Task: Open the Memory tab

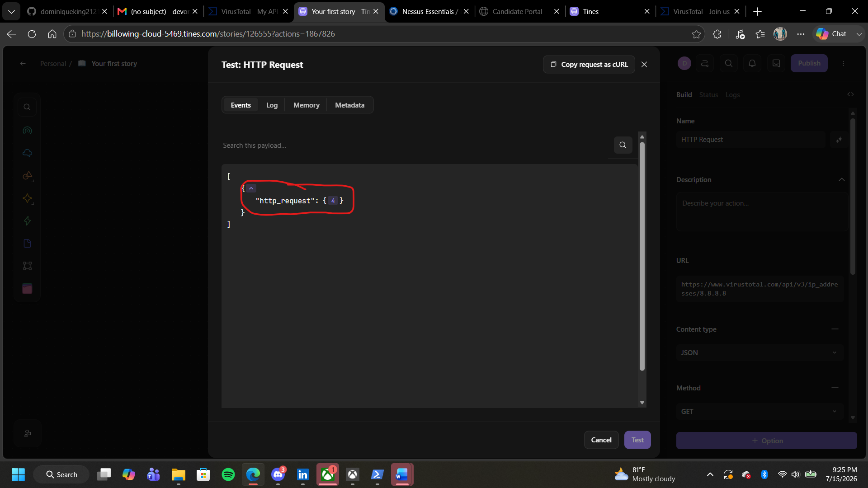Action: [306, 105]
